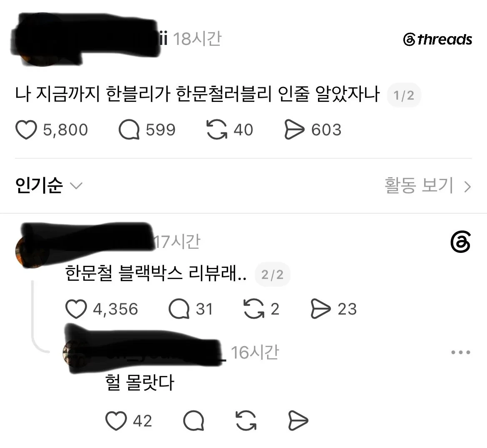
Task: Repost the main post with 40 reposts
Action: (217, 129)
